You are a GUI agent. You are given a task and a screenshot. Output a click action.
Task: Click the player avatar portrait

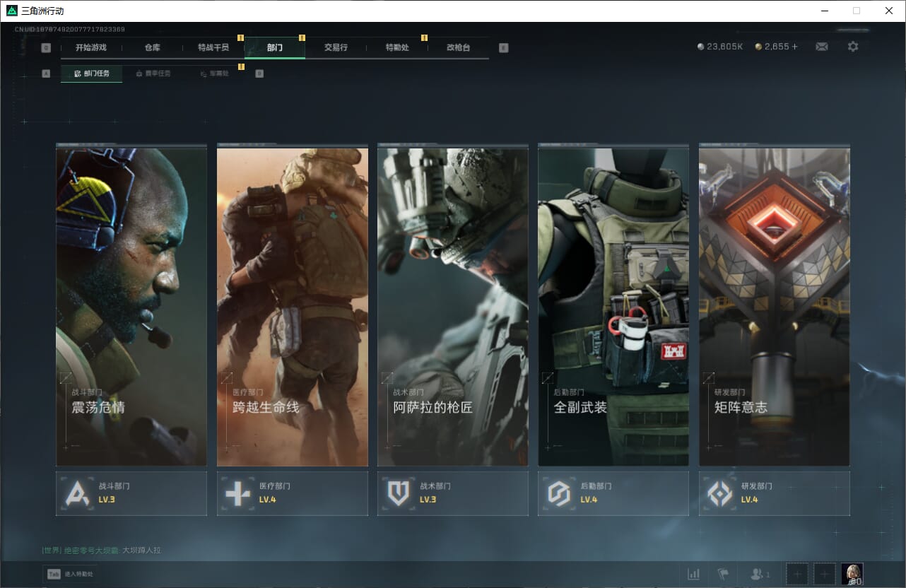point(852,574)
